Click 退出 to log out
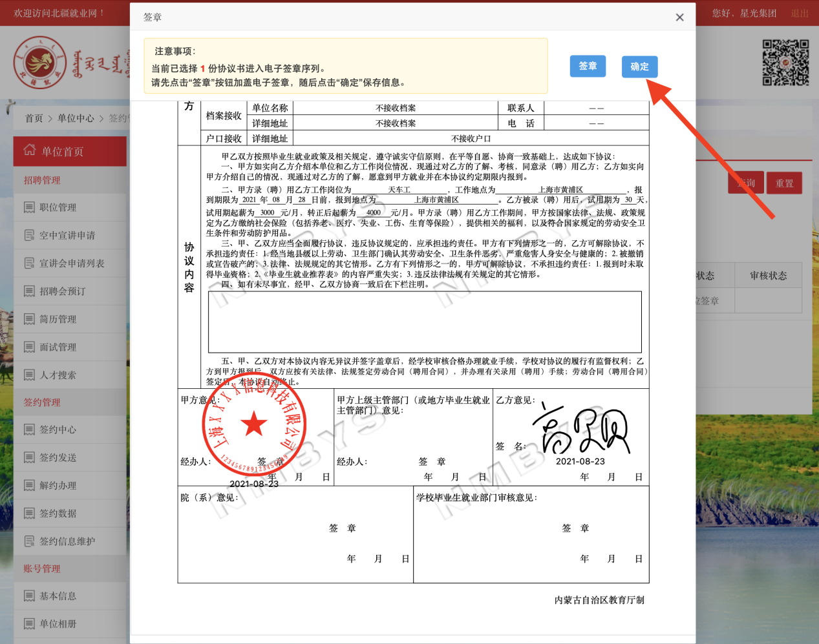This screenshot has width=819, height=644. [x=800, y=12]
